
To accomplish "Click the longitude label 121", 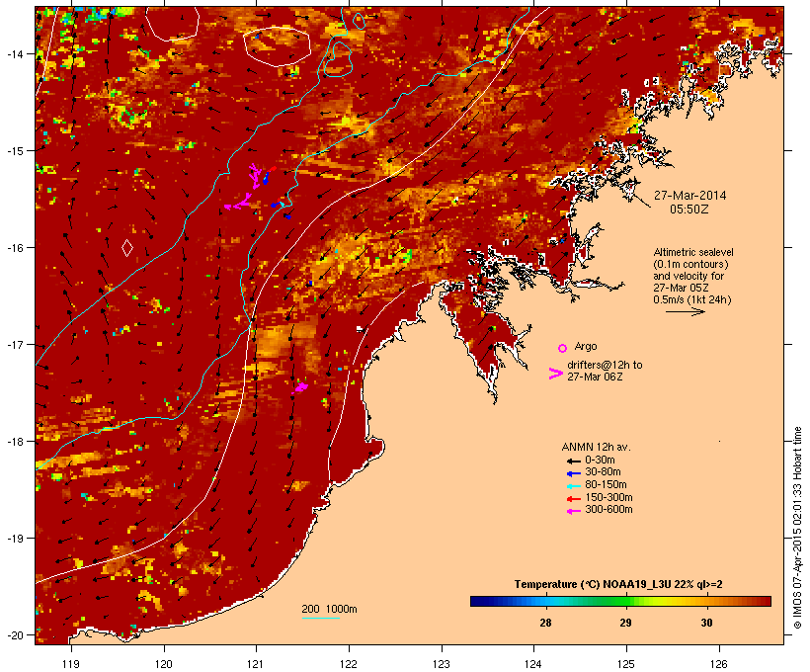I will 256,664.
